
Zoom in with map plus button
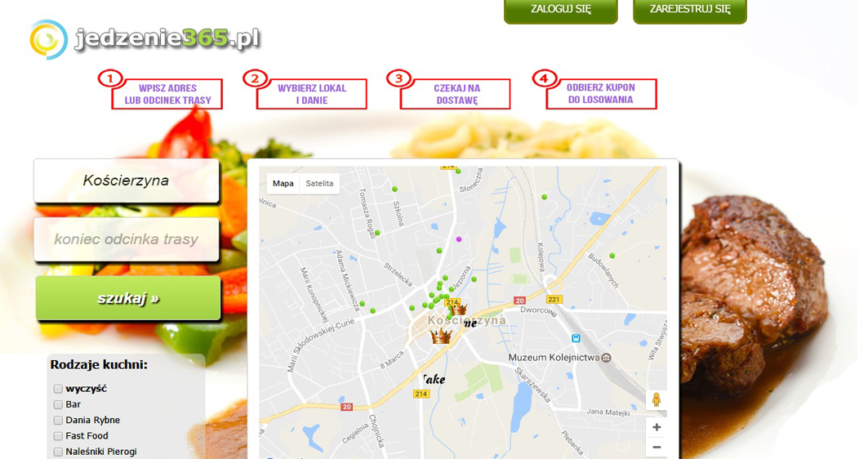(656, 427)
